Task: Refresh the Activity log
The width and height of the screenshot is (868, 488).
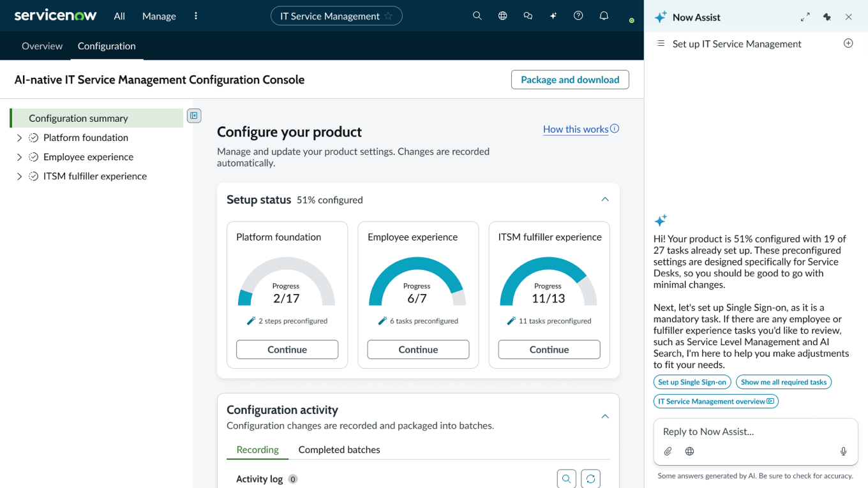Action: 591,479
